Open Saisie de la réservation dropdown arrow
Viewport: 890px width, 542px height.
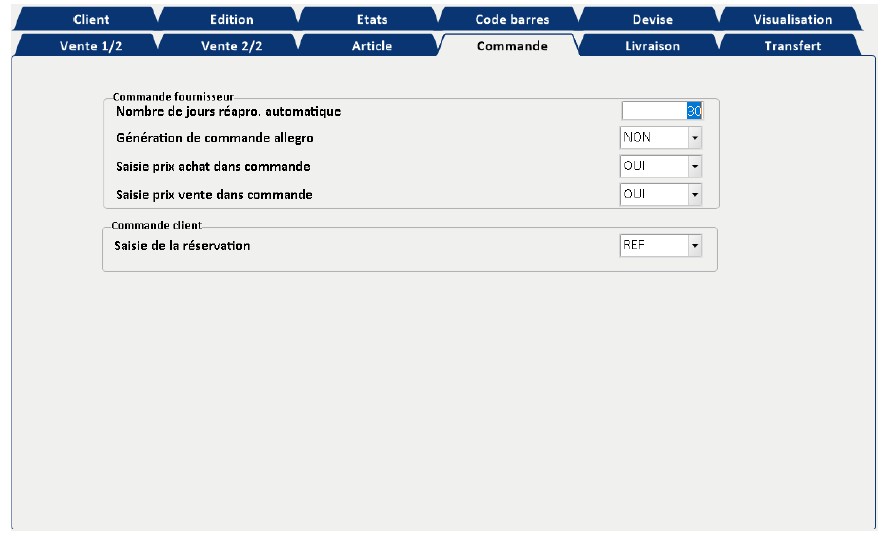click(695, 245)
